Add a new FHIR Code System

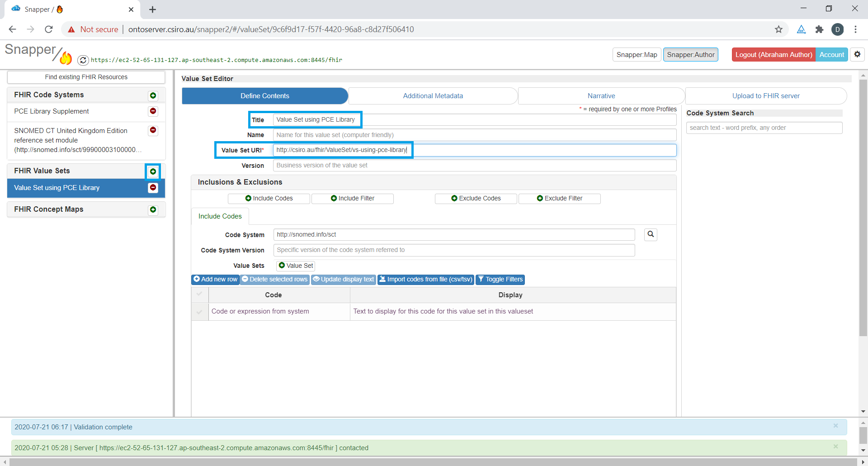pyautogui.click(x=153, y=95)
